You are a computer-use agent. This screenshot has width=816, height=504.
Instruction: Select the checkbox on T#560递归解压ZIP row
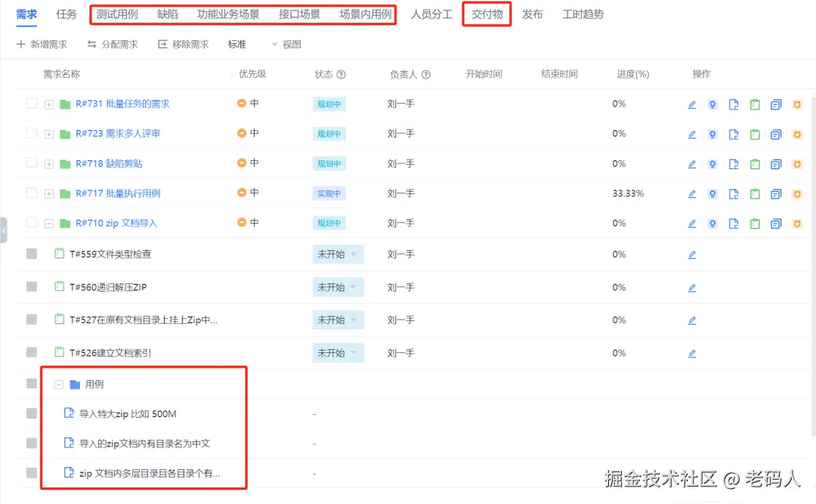click(x=31, y=287)
